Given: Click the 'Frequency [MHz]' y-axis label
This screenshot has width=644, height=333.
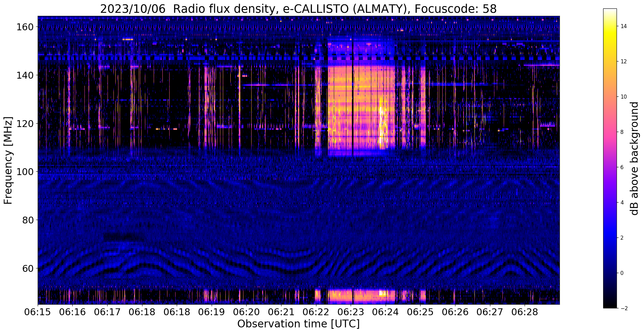Looking at the screenshot, I should (8, 160).
